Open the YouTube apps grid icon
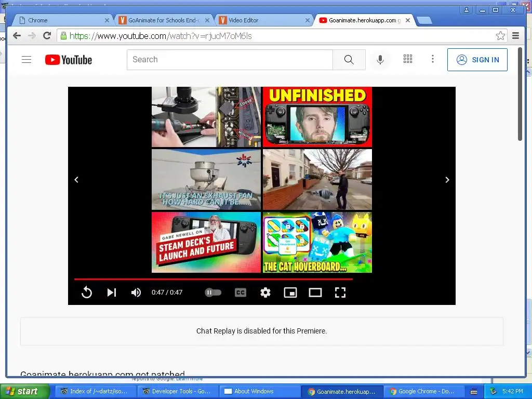 click(408, 59)
